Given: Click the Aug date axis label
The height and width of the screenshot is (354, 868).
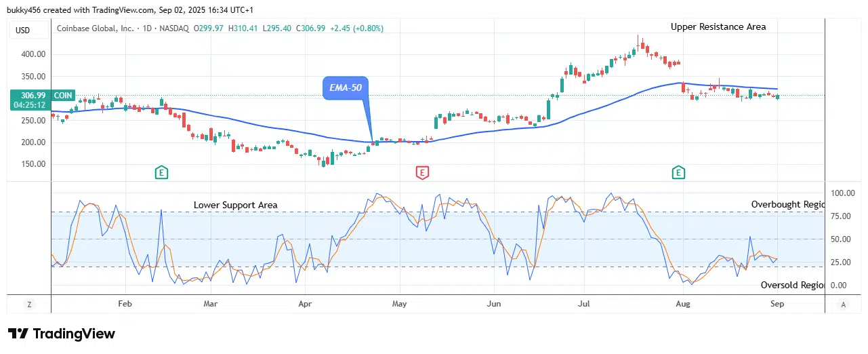Looking at the screenshot, I should point(683,304).
